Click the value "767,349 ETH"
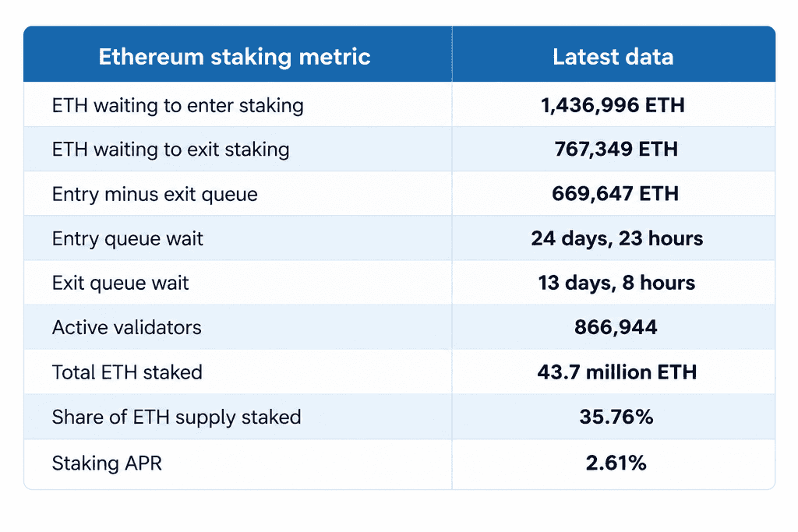 [x=616, y=150]
